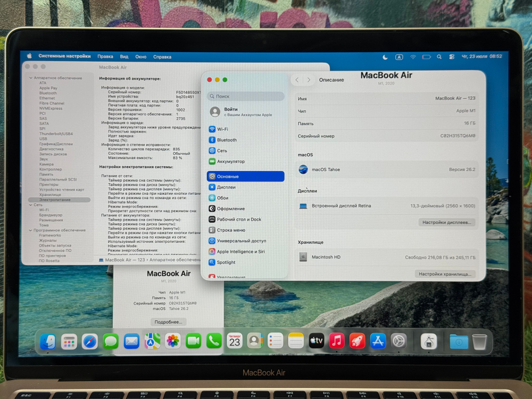This screenshot has width=532, height=399.
Task: Open Spotlight search magnifier in menu bar
Action: point(439,57)
